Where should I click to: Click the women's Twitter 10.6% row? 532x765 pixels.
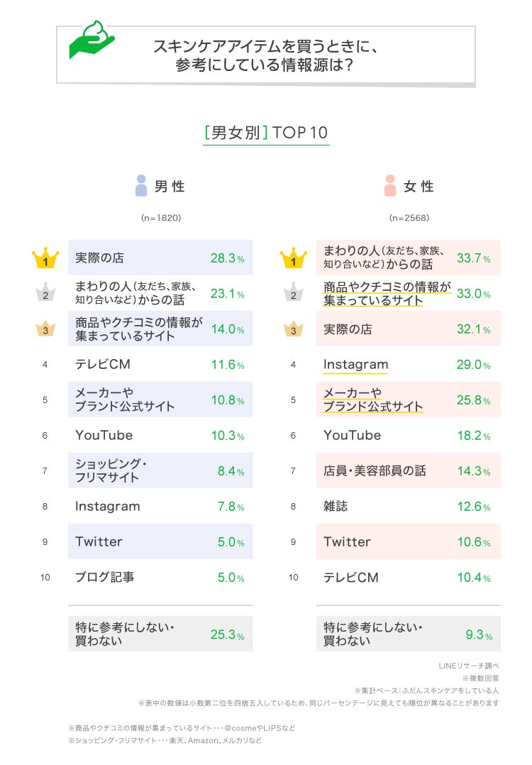click(x=408, y=541)
